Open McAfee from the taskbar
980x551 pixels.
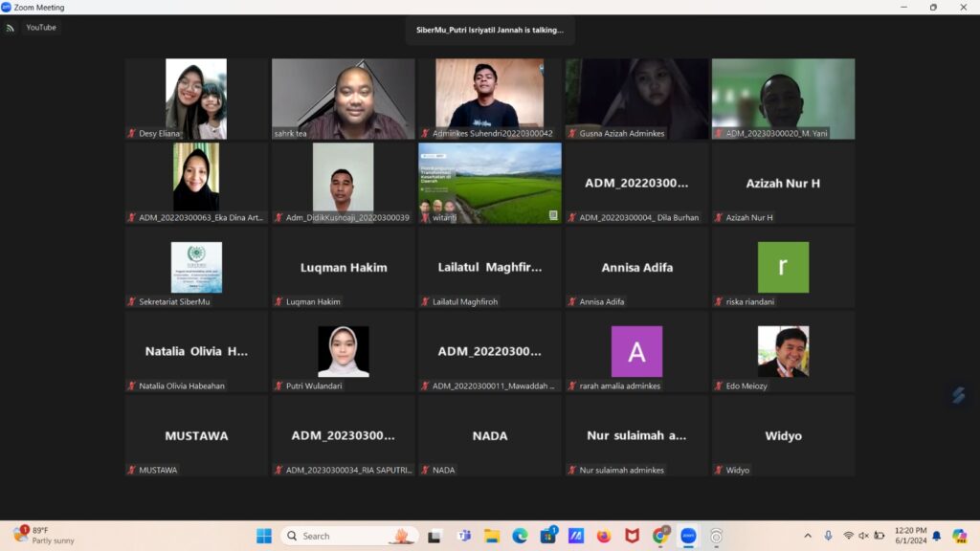pos(632,536)
